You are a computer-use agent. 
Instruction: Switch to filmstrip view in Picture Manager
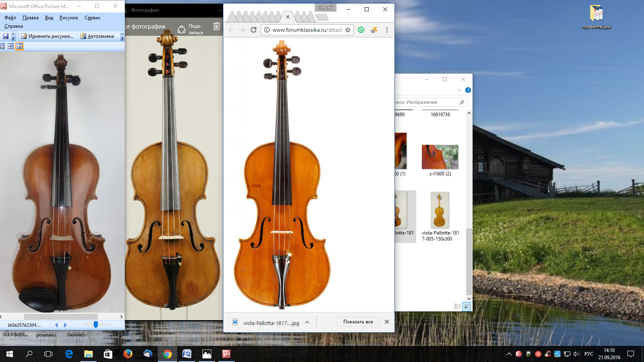[10, 46]
